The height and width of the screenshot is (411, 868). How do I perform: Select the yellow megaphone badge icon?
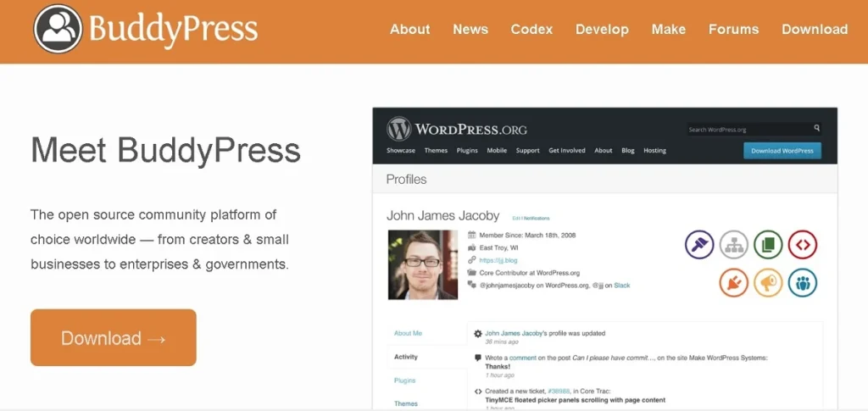click(768, 282)
